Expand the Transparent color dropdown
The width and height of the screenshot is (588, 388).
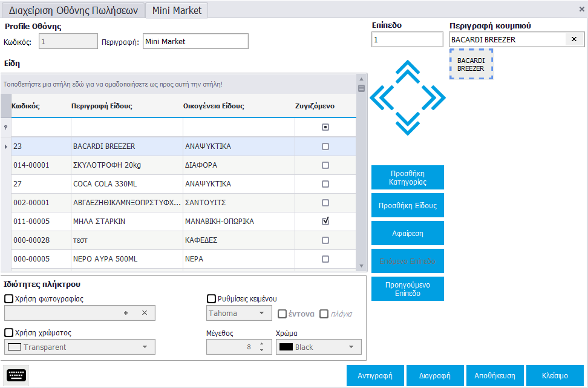145,347
